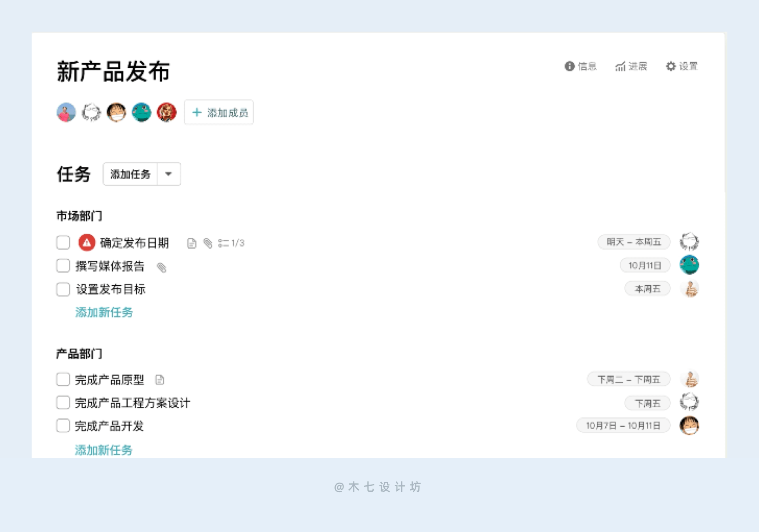Open the 10月7日 – 10月11日 date range

pos(623,426)
